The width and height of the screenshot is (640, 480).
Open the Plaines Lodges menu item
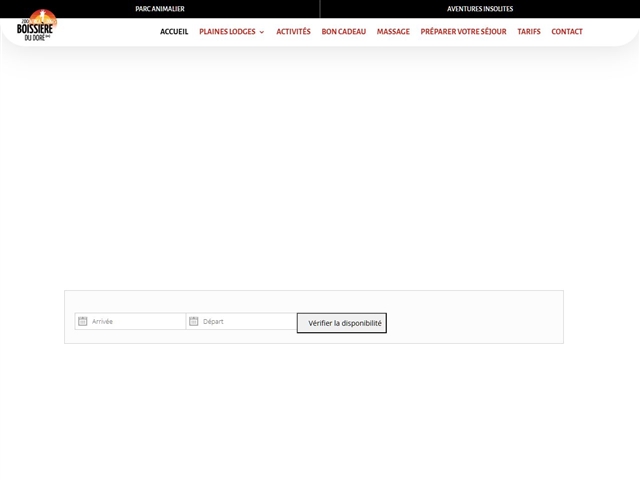(227, 32)
